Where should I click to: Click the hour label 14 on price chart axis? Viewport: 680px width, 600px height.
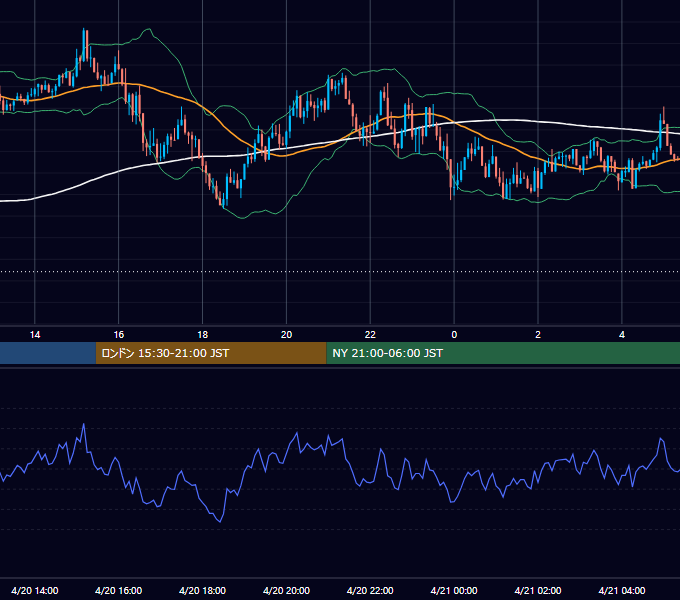pos(35,335)
